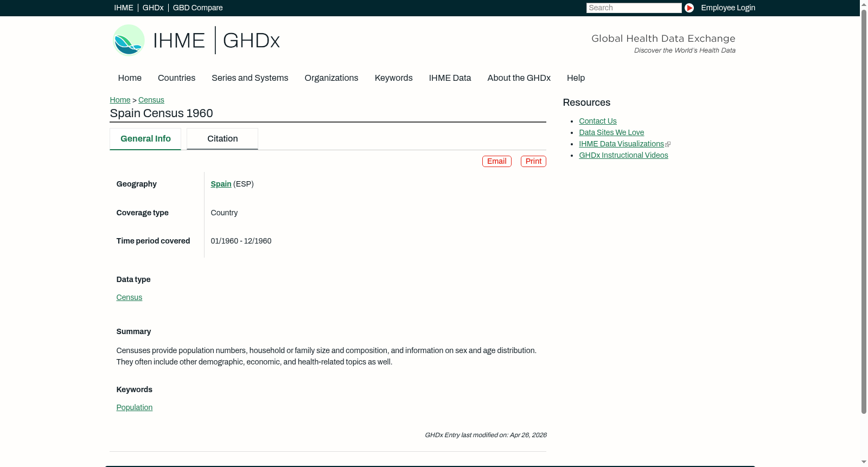Open About the GHDx menu
The image size is (868, 467).
pos(519,78)
